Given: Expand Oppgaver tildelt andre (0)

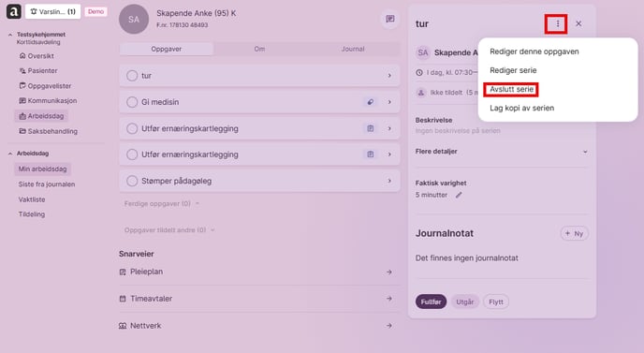Looking at the screenshot, I should point(169,230).
